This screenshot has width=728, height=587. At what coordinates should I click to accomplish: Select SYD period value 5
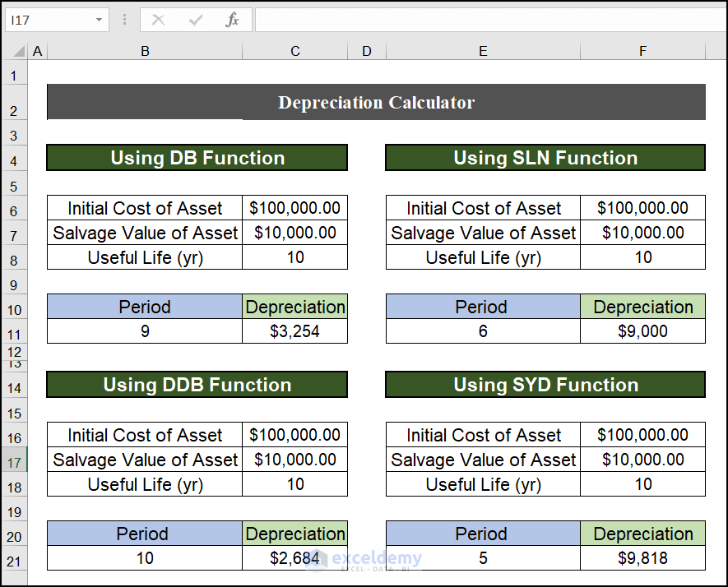pos(483,557)
